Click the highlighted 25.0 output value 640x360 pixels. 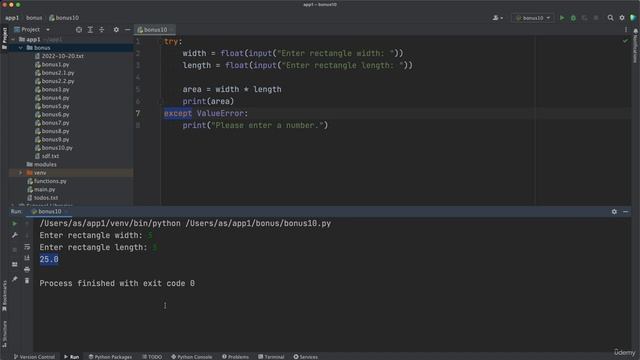click(49, 259)
